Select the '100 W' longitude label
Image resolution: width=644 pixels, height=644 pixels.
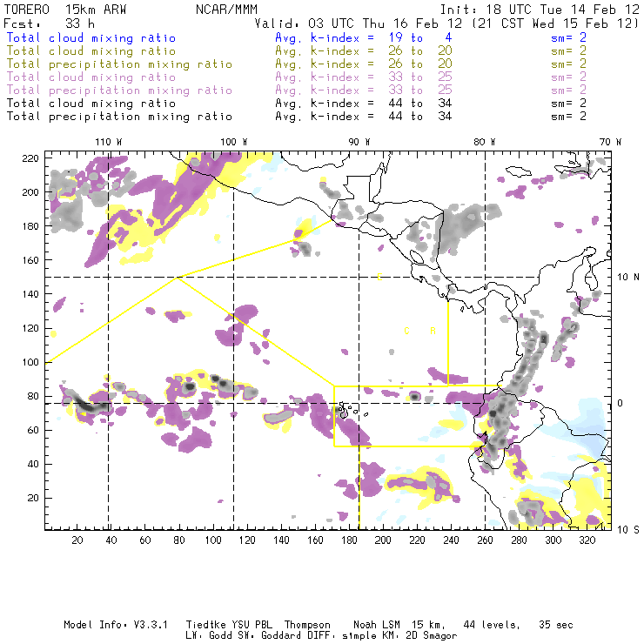tap(234, 142)
